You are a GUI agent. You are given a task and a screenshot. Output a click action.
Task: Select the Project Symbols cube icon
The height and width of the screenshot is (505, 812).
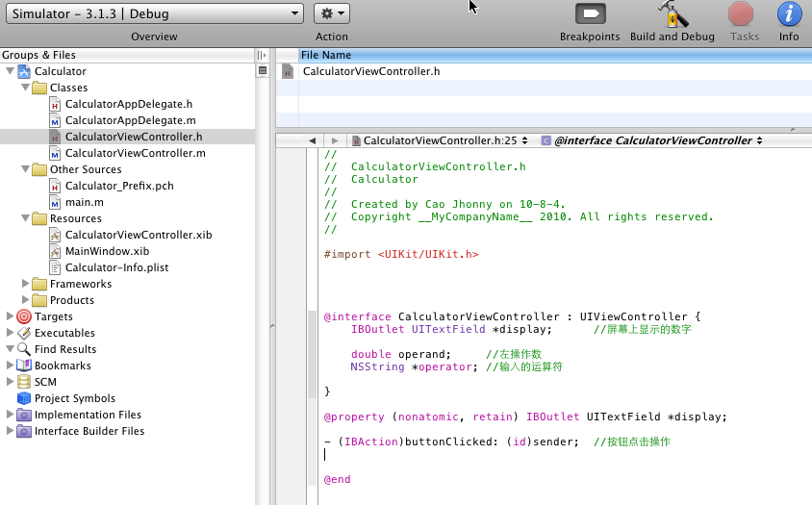24,398
